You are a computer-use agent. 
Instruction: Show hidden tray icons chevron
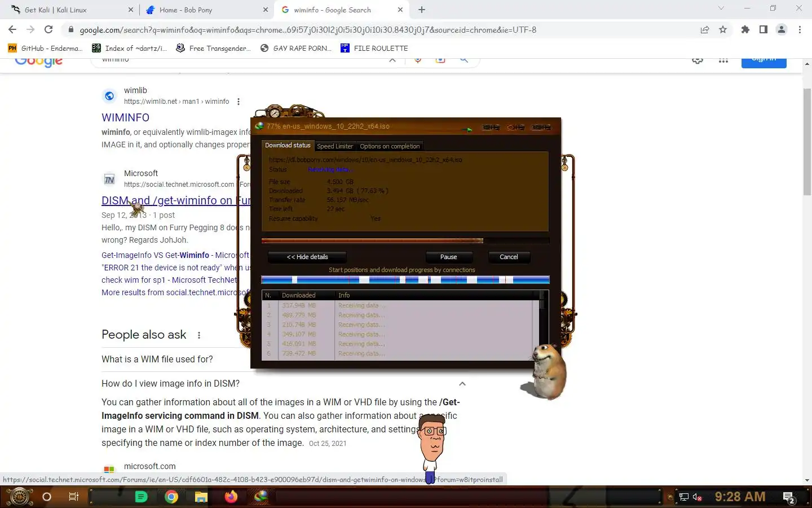click(x=670, y=497)
